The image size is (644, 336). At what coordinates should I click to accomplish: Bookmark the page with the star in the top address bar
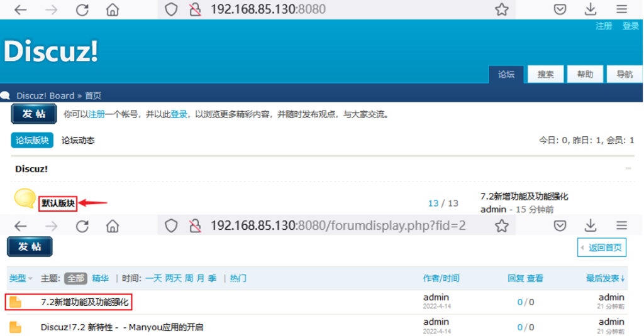(x=501, y=9)
